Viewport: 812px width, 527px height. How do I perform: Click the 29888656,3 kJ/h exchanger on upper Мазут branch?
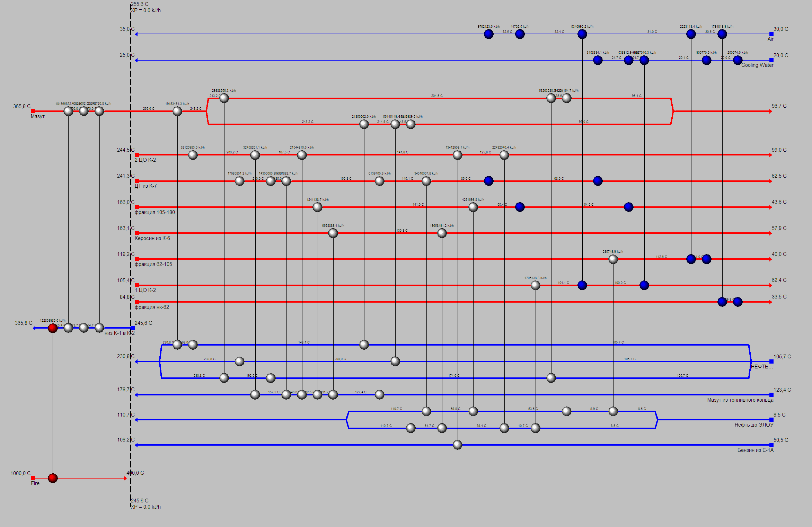click(x=224, y=98)
